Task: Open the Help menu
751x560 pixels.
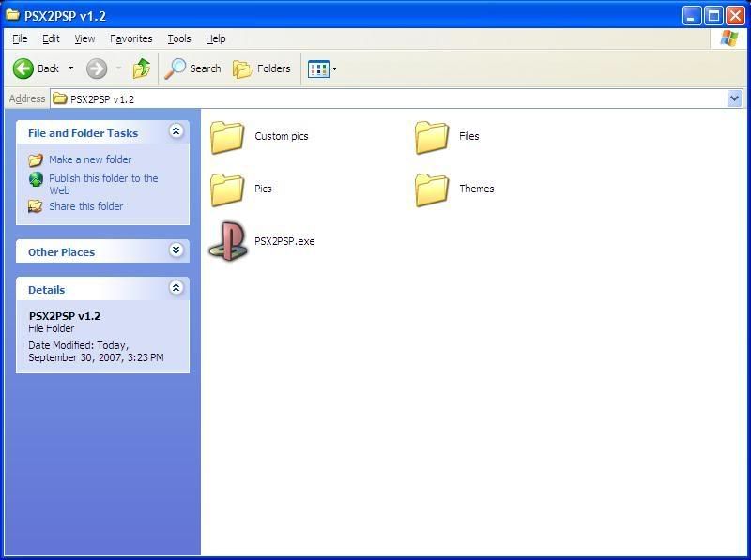Action: pos(216,38)
